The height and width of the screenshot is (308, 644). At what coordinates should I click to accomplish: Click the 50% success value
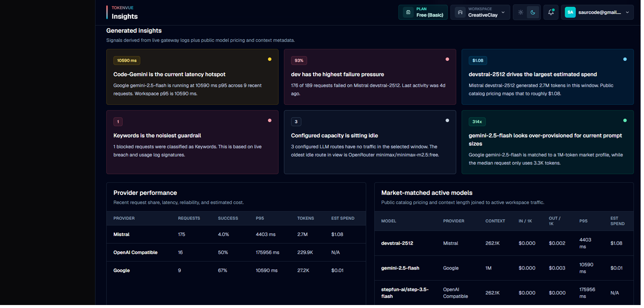(x=223, y=252)
